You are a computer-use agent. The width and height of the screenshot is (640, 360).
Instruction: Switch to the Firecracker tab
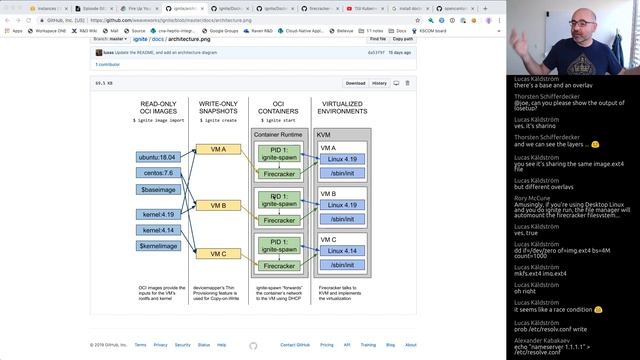320,9
